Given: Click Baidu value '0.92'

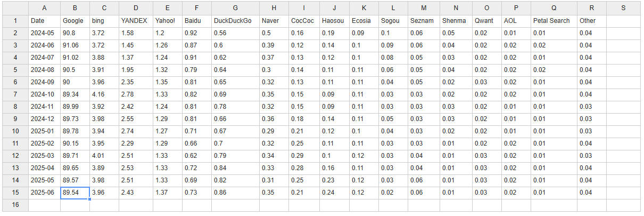Looking at the screenshot, I should (x=196, y=33).
